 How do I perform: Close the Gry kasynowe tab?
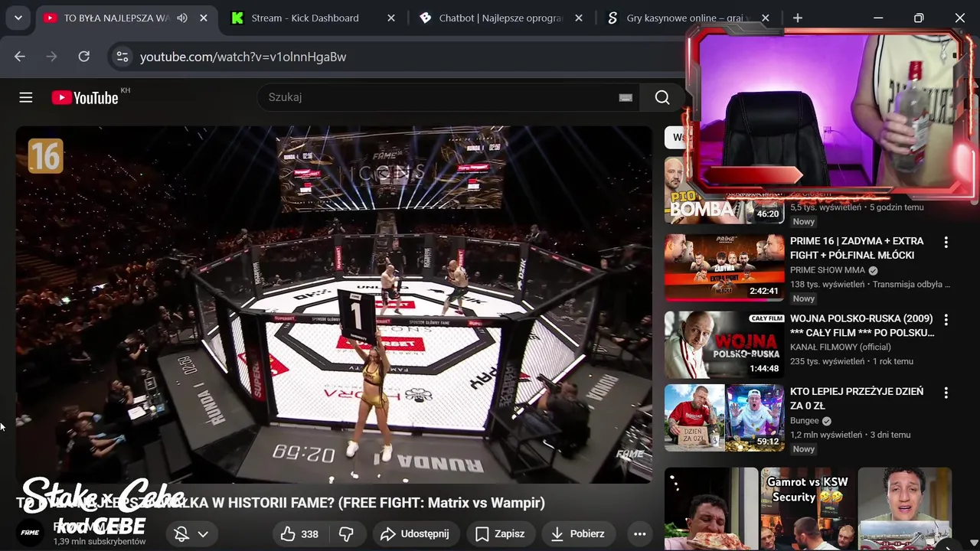[x=766, y=18]
